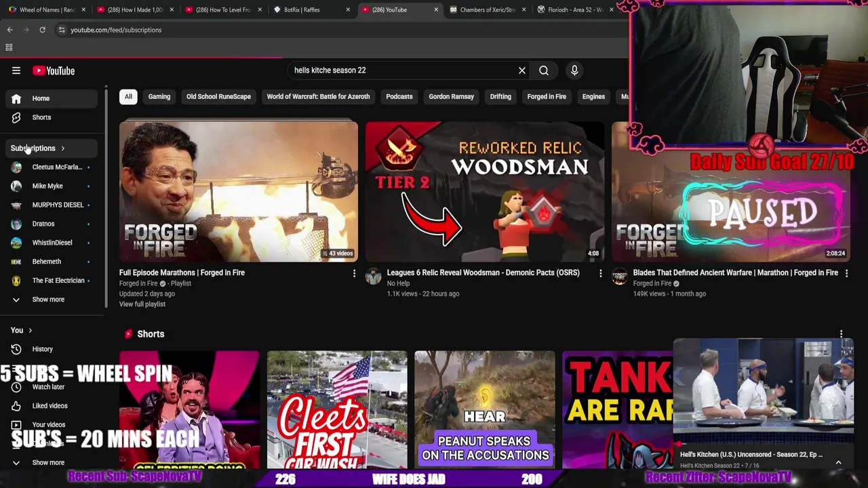Click the magnifier search button
Image resolution: width=868 pixels, height=488 pixels.
(544, 70)
